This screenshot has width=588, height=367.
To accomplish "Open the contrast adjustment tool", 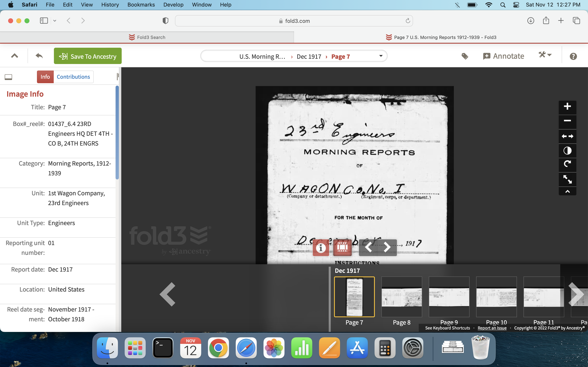I will (x=567, y=151).
